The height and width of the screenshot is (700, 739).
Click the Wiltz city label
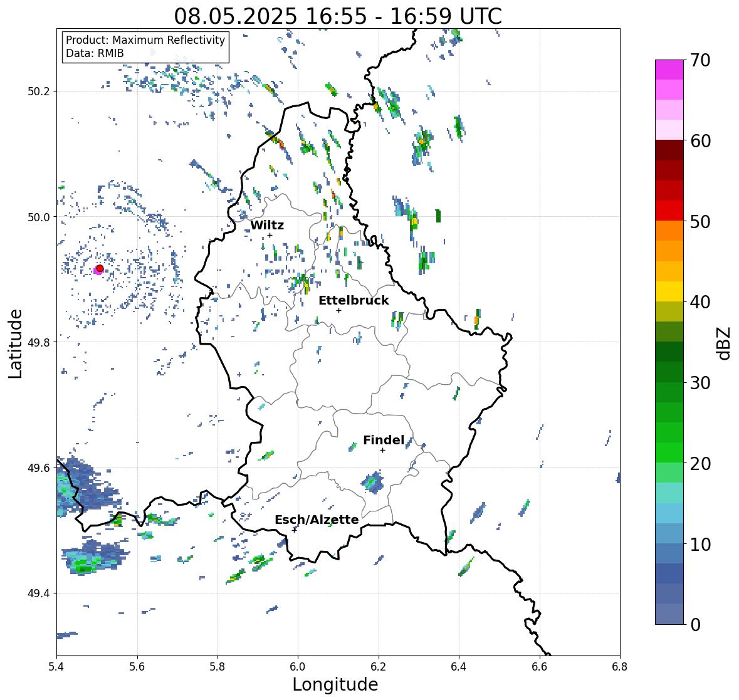point(267,225)
